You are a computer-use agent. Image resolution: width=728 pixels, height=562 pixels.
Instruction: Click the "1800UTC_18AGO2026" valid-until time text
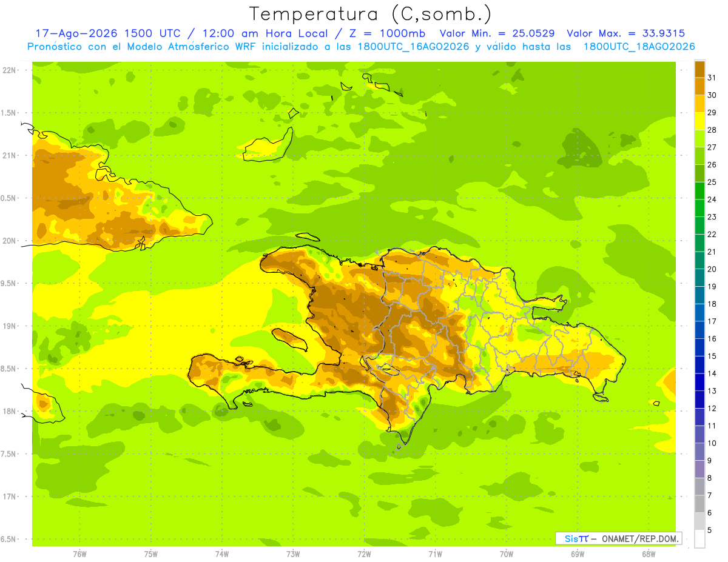[x=639, y=47]
